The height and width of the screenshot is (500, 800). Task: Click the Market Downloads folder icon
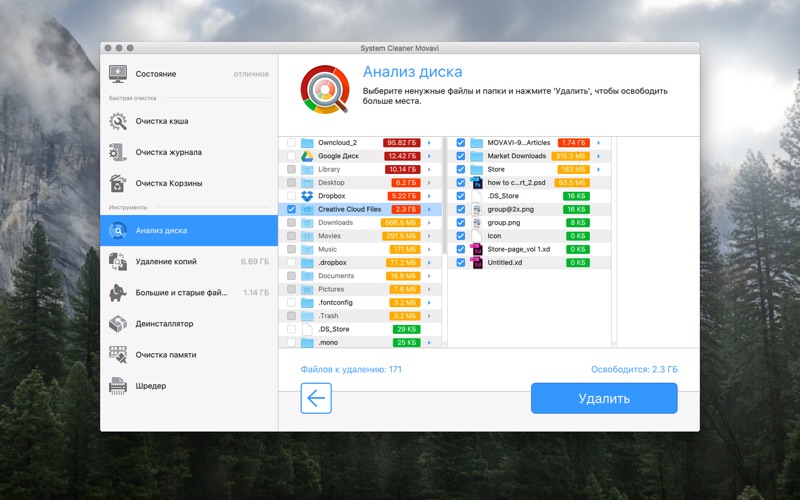(x=476, y=156)
